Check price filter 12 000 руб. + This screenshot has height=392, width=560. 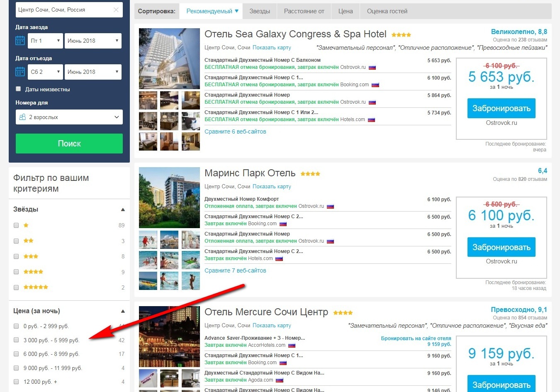16,382
